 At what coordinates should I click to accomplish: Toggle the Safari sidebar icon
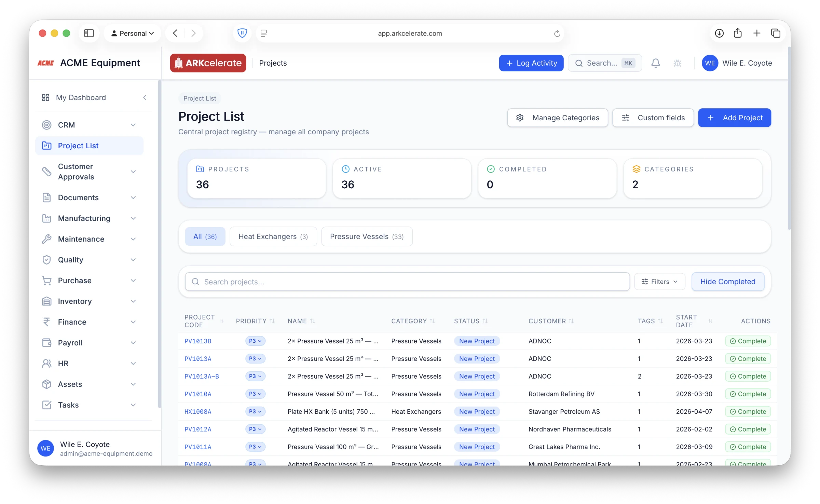point(89,33)
